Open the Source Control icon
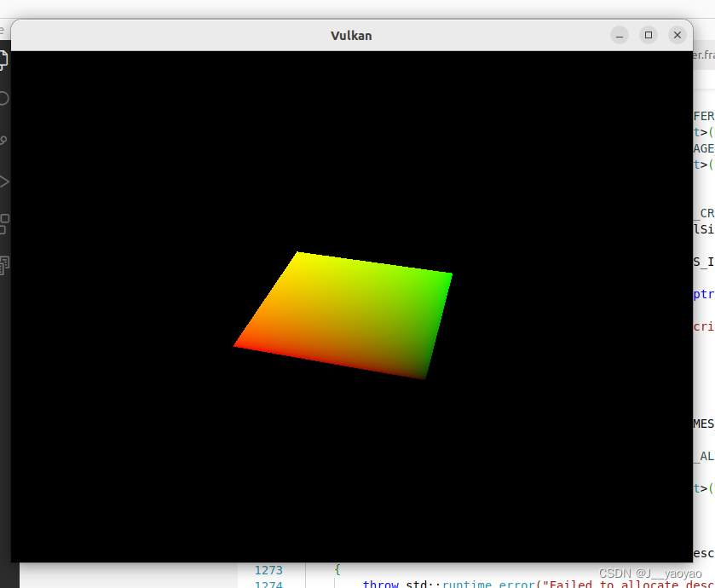 (3, 139)
